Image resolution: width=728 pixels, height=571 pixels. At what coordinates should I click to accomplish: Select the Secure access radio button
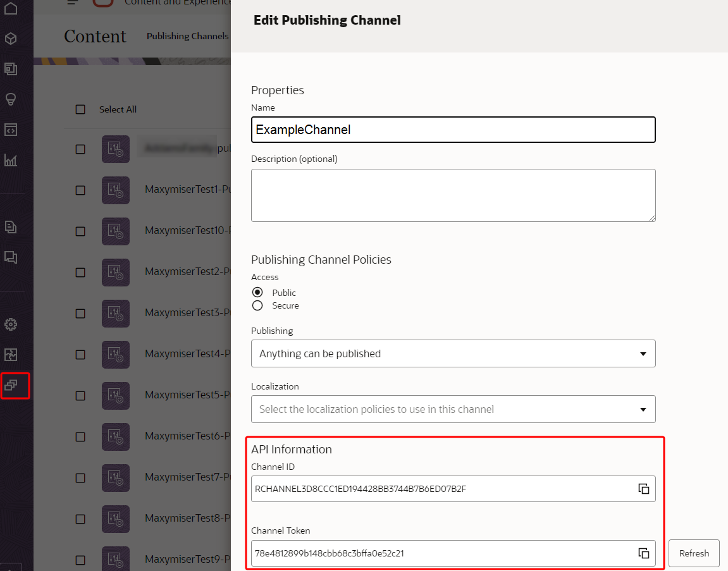pos(257,305)
